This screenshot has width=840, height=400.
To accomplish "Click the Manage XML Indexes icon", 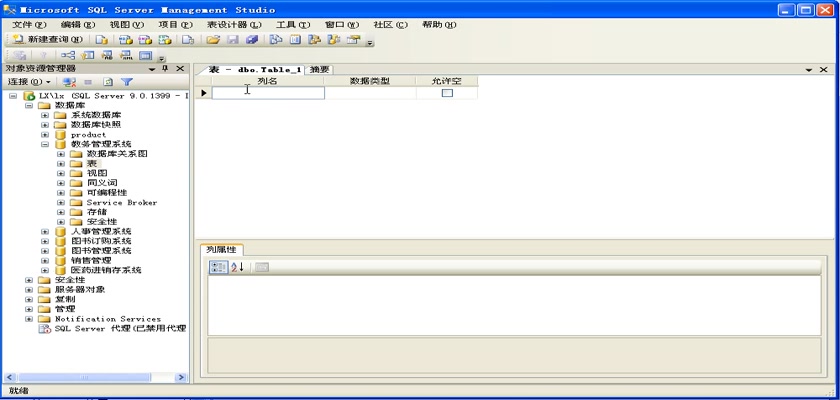I will (x=126, y=55).
